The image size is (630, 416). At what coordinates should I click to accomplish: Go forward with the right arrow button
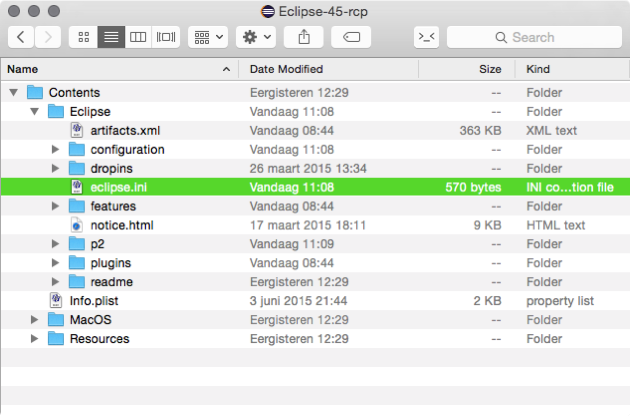coord(48,37)
